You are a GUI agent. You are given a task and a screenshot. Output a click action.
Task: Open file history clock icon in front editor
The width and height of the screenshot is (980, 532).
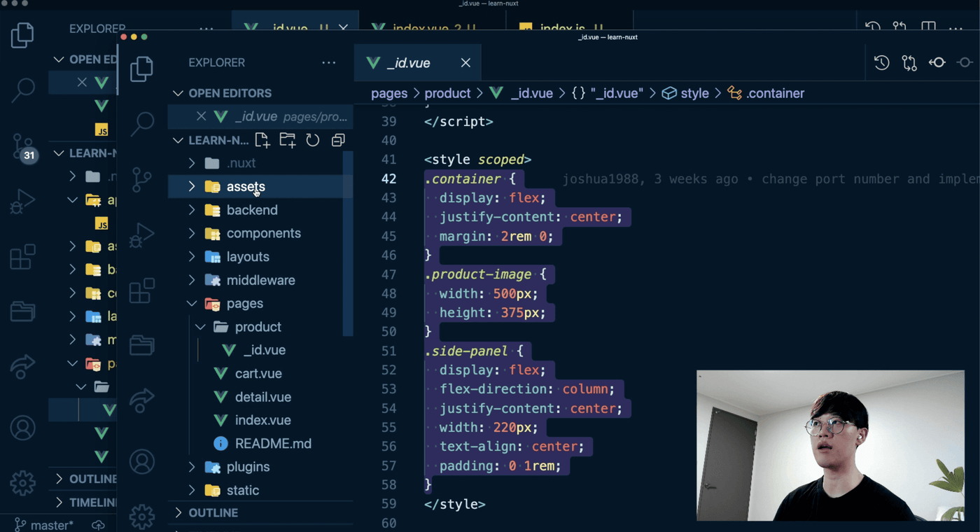coord(882,63)
